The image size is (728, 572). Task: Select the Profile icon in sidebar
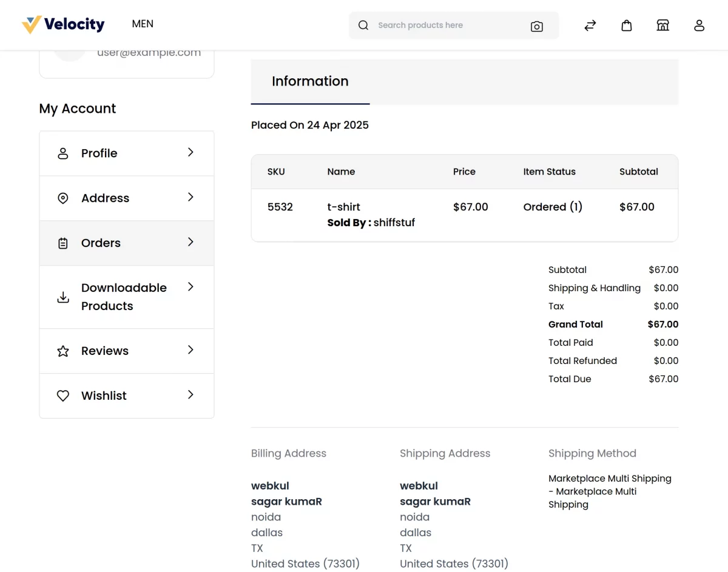click(x=62, y=153)
